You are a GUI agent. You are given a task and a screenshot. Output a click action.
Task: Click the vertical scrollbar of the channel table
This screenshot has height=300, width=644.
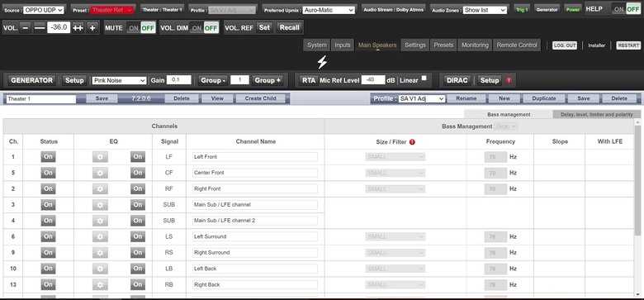coord(637,207)
